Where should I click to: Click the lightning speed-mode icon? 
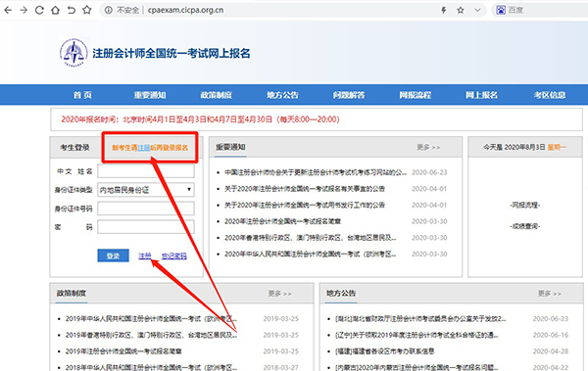click(444, 10)
